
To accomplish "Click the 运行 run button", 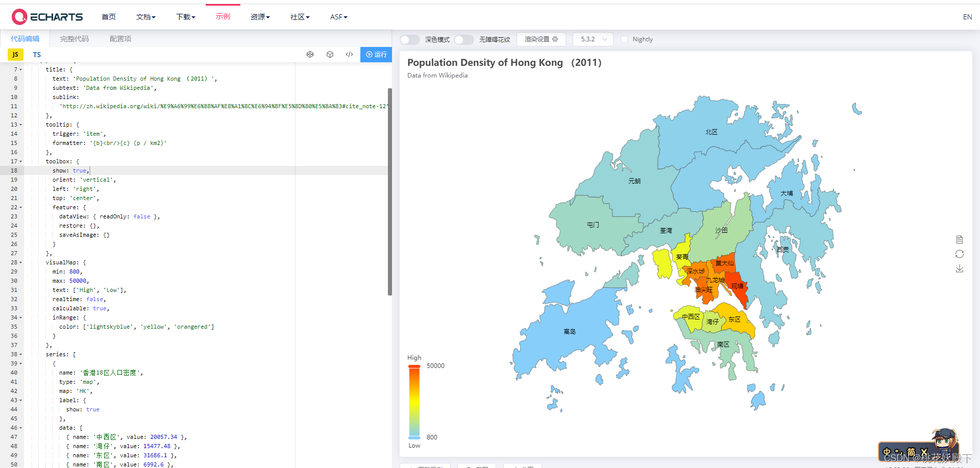I will (376, 54).
